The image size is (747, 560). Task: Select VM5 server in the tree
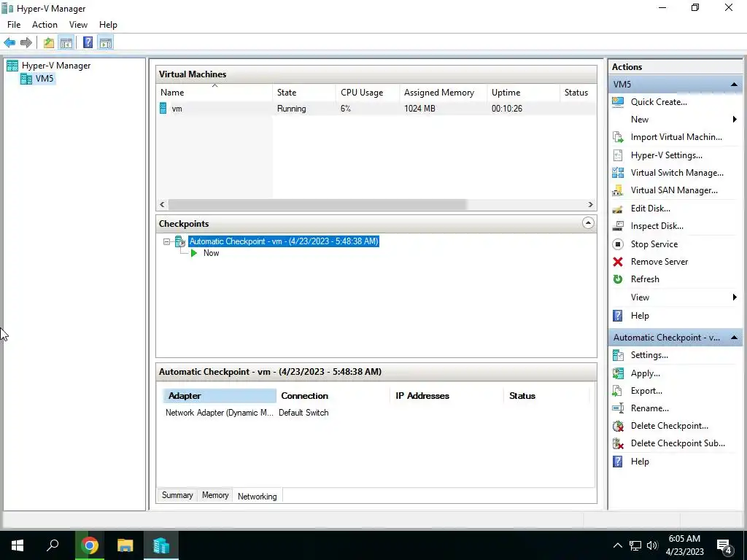tap(44, 79)
